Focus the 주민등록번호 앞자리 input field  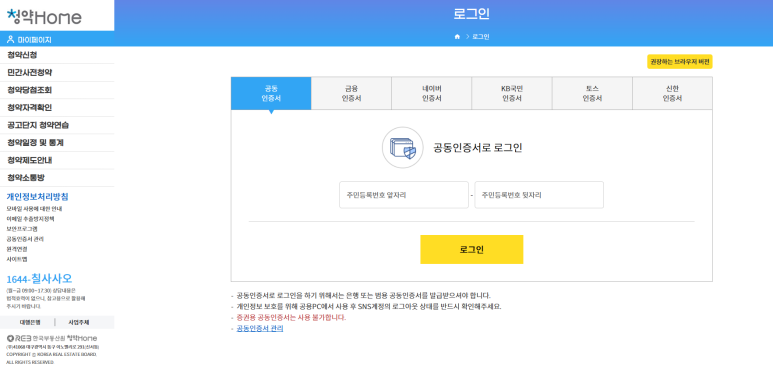tap(404, 195)
